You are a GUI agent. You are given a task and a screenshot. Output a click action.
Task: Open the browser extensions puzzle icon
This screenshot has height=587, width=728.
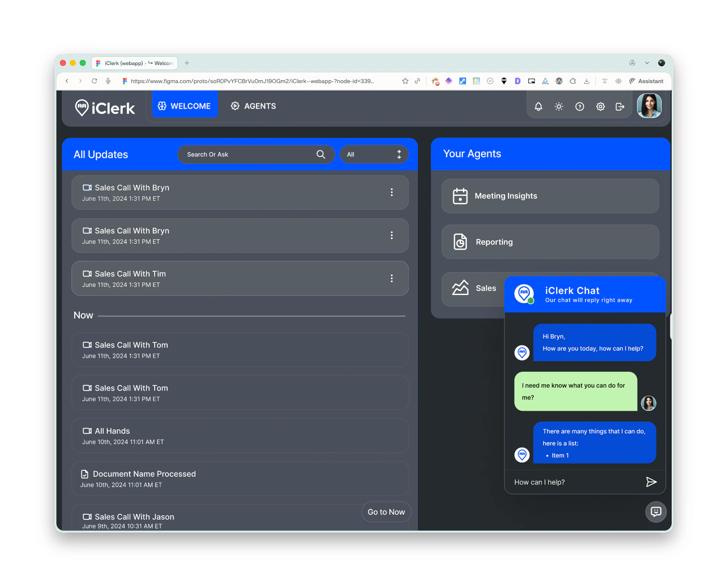(573, 81)
